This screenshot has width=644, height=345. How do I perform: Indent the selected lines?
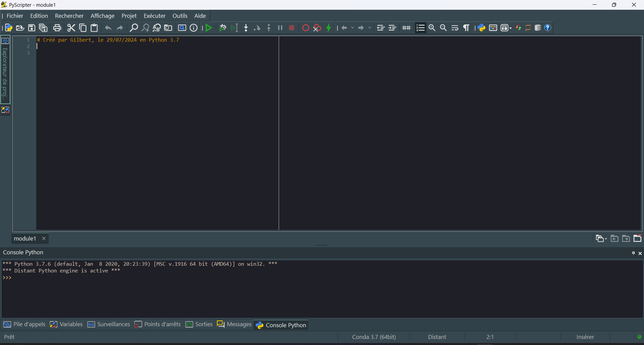[393, 28]
